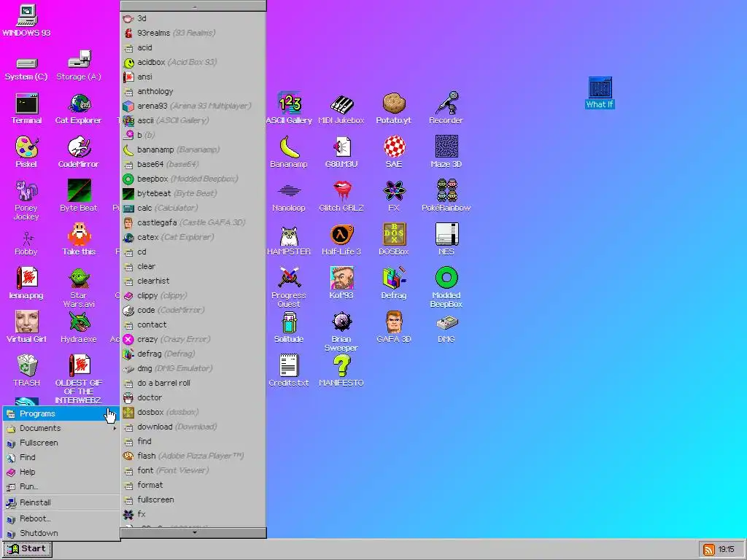The height and width of the screenshot is (560, 747).
Task: Launch SAE checkered ball icon
Action: point(393,152)
